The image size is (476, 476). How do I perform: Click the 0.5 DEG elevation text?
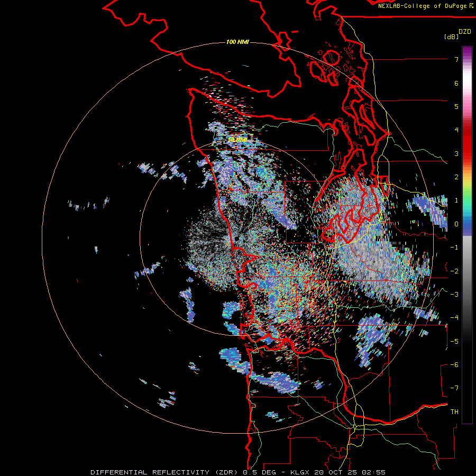(259, 472)
